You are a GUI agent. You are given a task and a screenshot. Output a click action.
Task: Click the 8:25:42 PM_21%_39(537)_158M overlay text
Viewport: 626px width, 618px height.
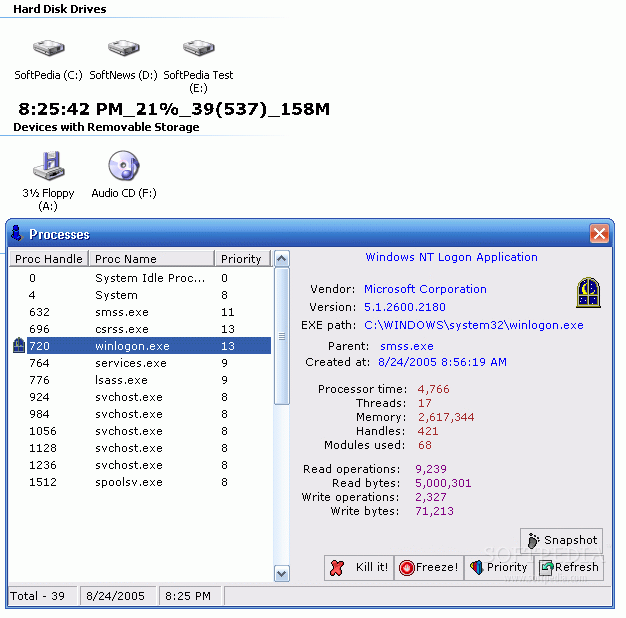[x=174, y=109]
